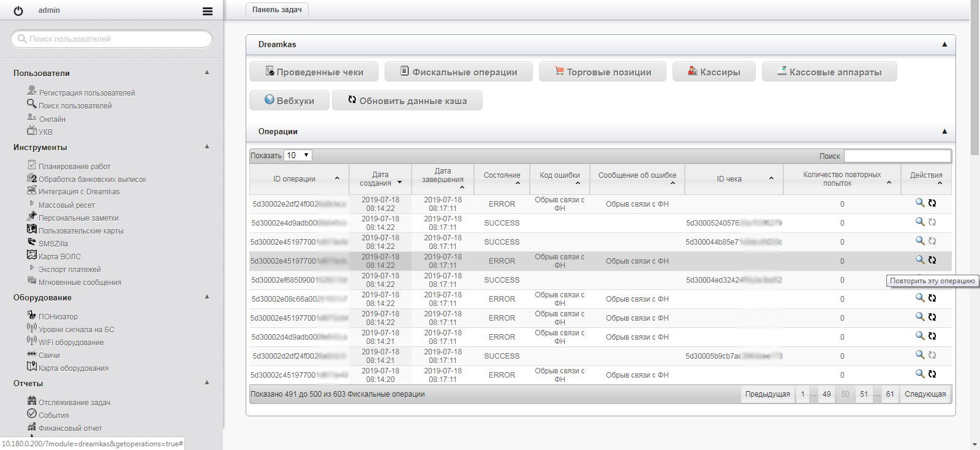The image size is (980, 450).
Task: Open the hamburger menu in the sidebar header
Action: point(208,11)
